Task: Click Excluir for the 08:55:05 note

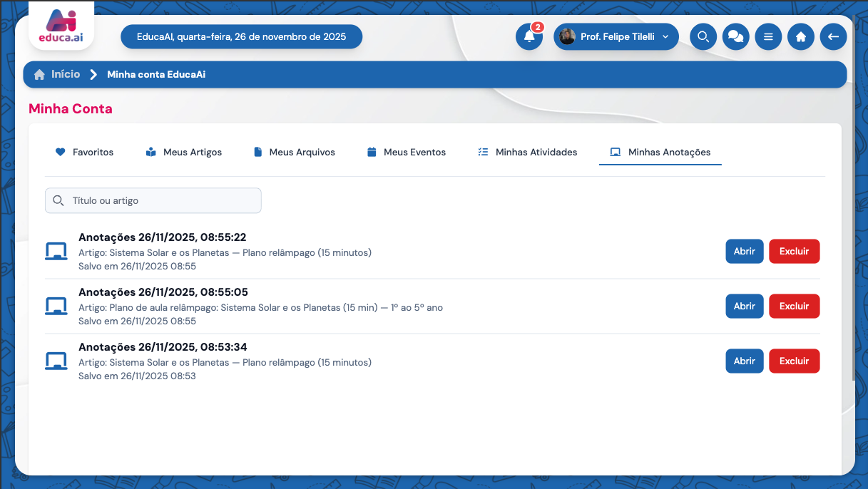Action: coord(794,307)
